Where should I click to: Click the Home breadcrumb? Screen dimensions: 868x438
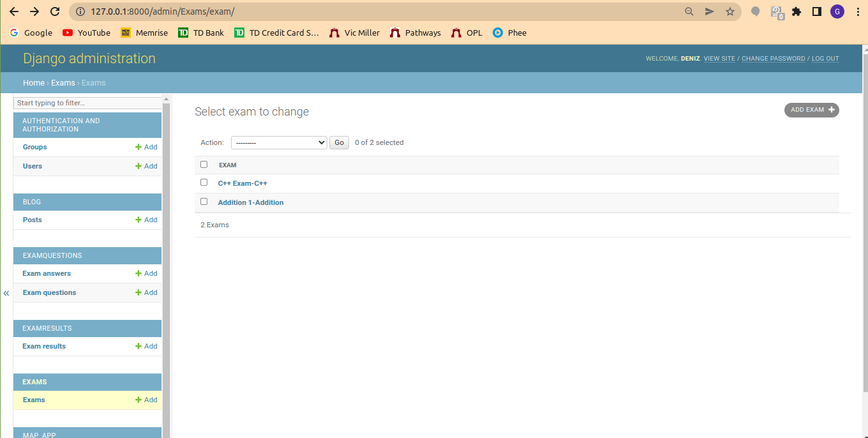[x=34, y=83]
